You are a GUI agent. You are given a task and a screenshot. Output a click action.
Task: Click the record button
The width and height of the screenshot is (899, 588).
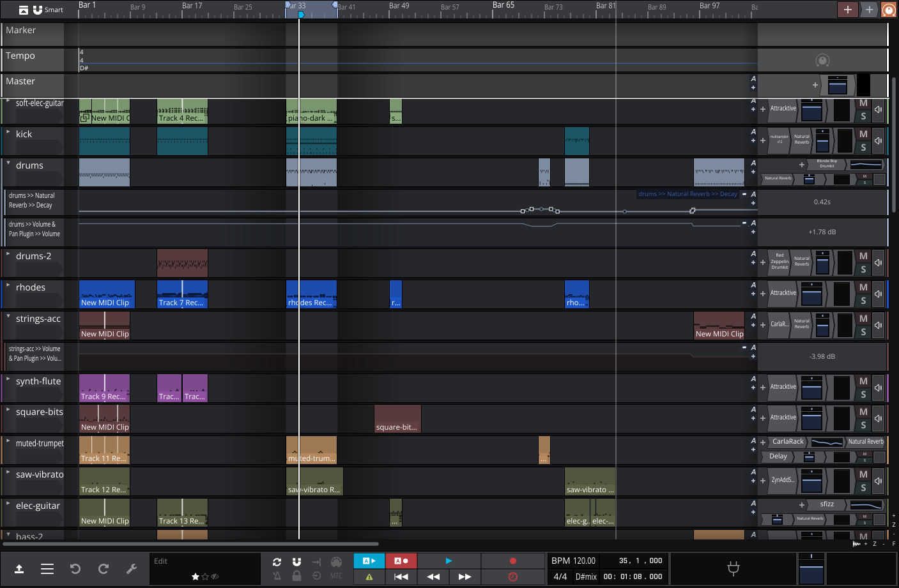pyautogui.click(x=512, y=561)
